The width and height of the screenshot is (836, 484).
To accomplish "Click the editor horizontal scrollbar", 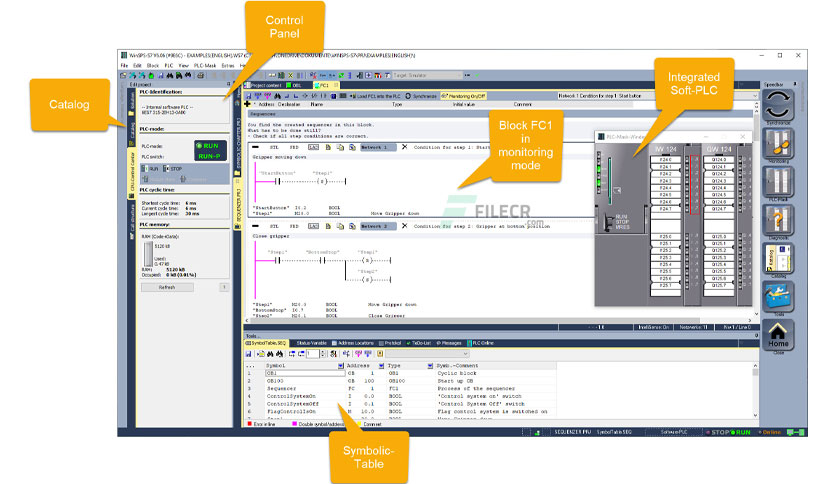I will tap(499, 320).
